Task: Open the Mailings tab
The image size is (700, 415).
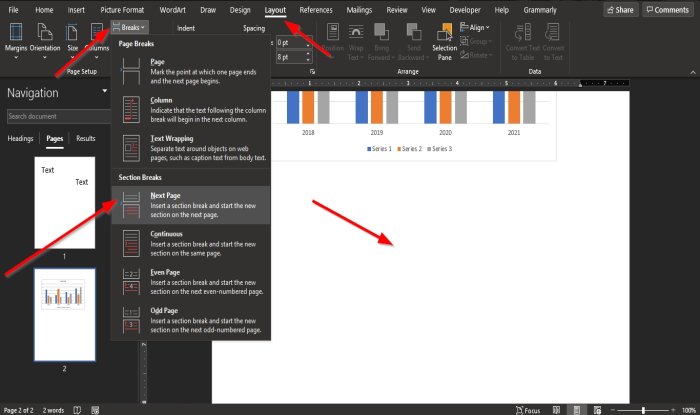Action: click(359, 10)
